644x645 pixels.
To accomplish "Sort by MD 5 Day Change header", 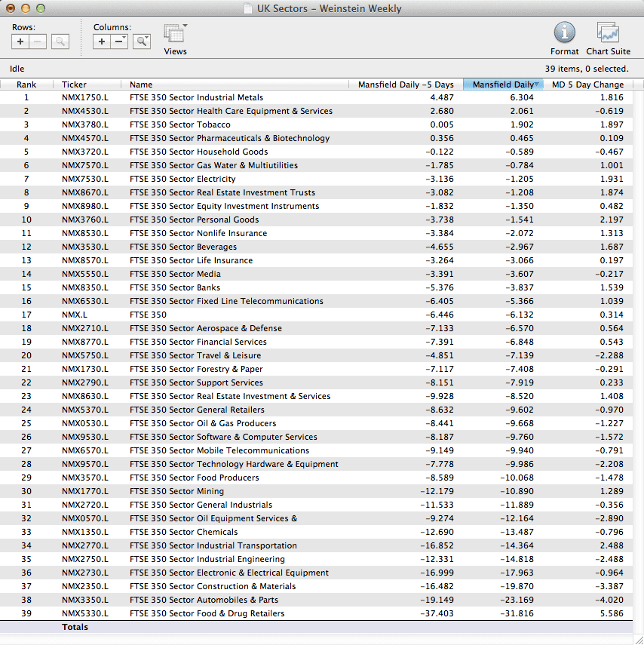I will pos(587,84).
